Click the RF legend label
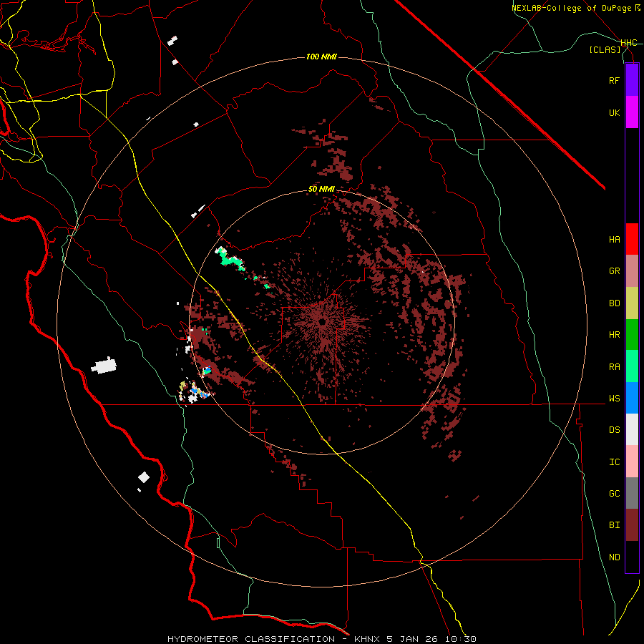 [614, 80]
